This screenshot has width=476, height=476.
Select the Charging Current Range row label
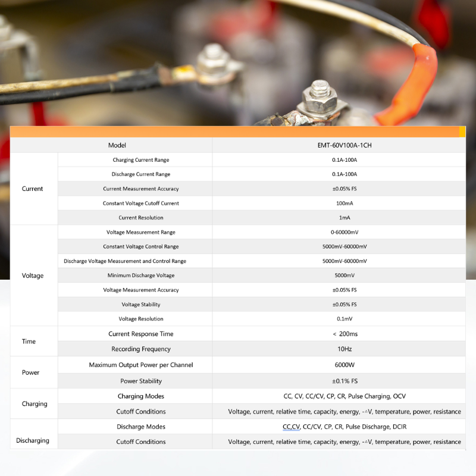tap(141, 159)
